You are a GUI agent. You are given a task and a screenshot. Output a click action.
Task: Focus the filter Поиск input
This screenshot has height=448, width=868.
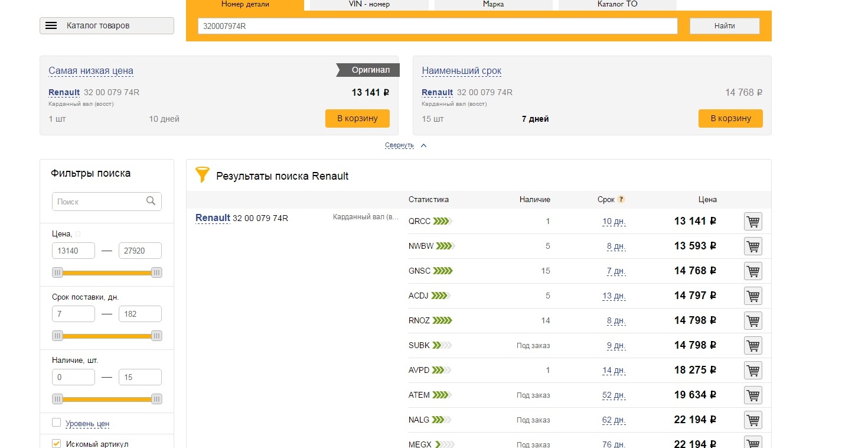pos(107,202)
